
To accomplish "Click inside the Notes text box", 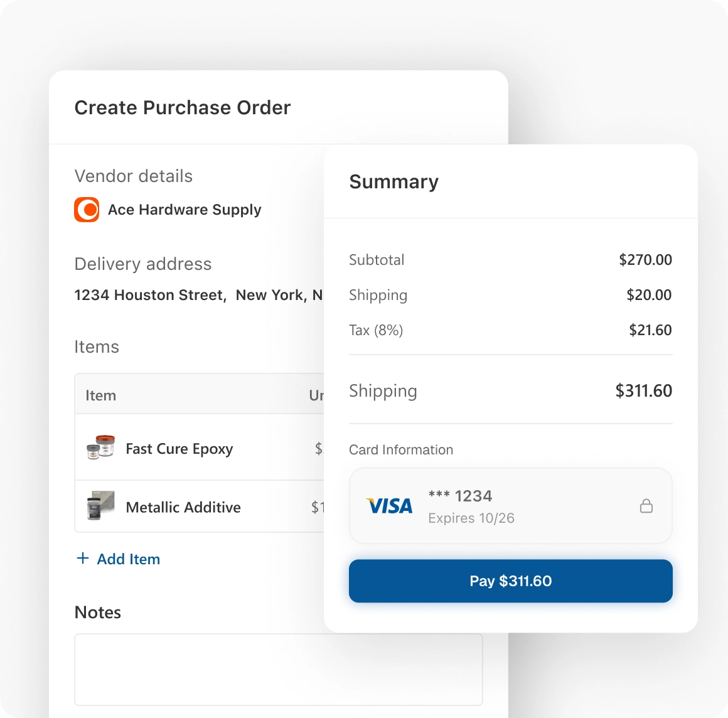I will tap(278, 669).
